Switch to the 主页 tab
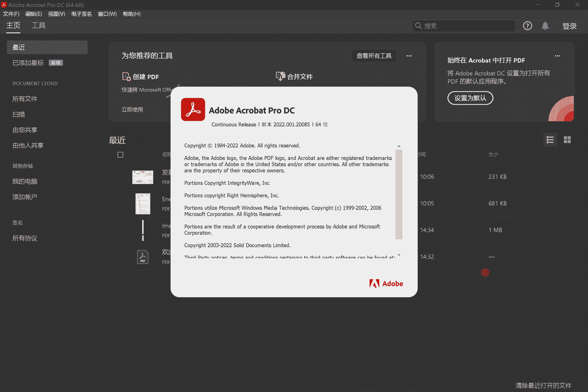Screen dimensions: 588x392 tap(13, 25)
